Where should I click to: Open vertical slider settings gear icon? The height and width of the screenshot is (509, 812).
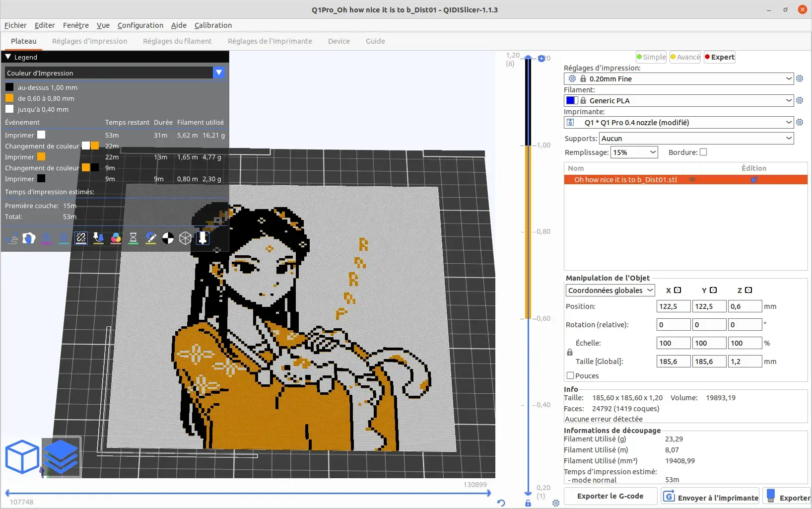click(556, 503)
